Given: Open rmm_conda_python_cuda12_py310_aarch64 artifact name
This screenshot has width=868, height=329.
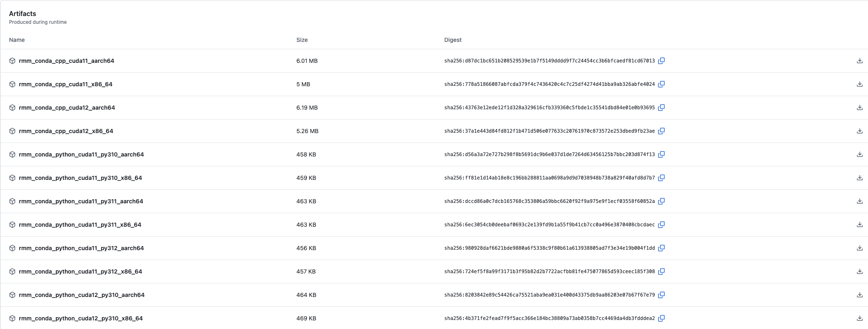Looking at the screenshot, I should point(81,295).
